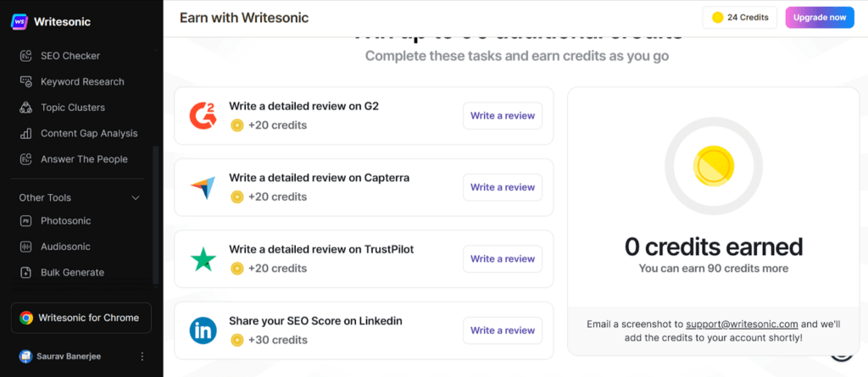
Task: Launch Photosonic image tool
Action: (x=55, y=221)
